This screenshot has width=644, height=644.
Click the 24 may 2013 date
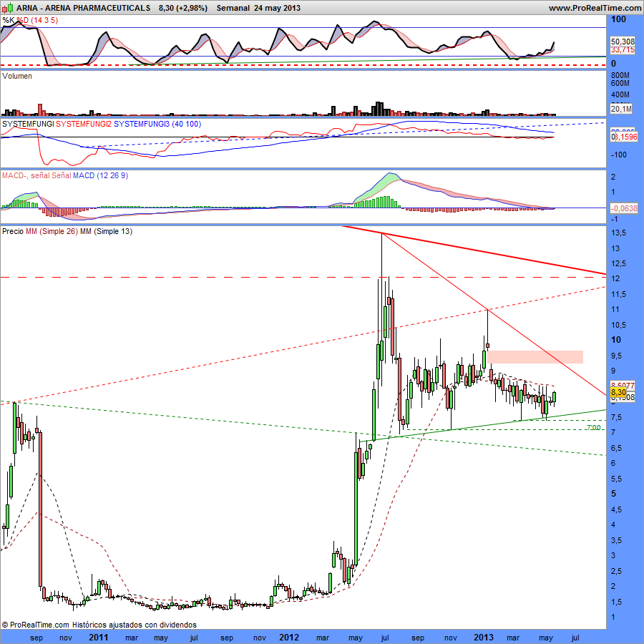pyautogui.click(x=277, y=8)
